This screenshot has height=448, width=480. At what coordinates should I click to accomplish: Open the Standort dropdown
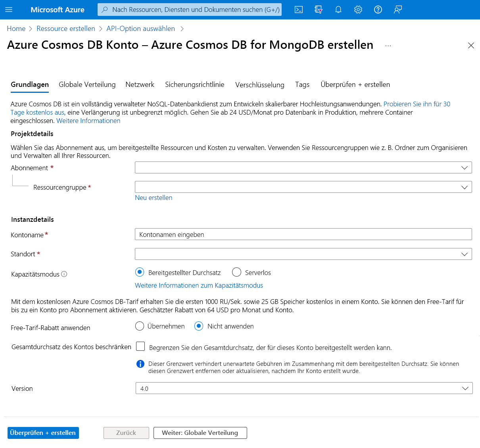303,254
